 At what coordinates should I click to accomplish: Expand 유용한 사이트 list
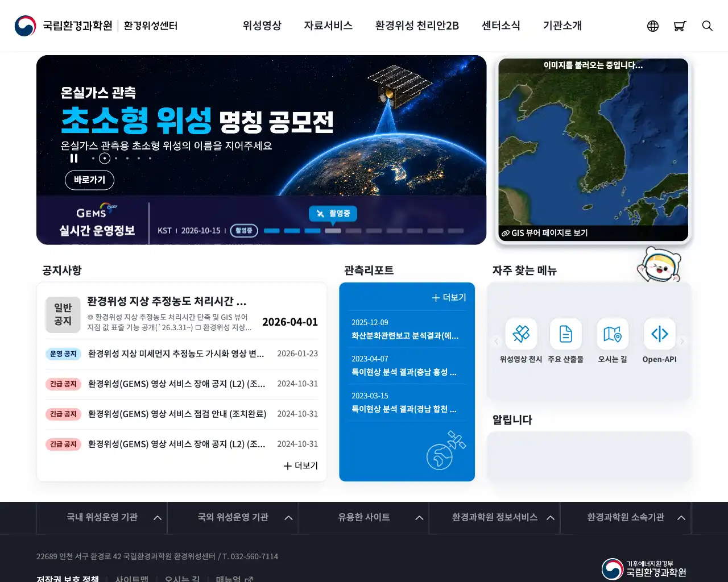pyautogui.click(x=364, y=518)
